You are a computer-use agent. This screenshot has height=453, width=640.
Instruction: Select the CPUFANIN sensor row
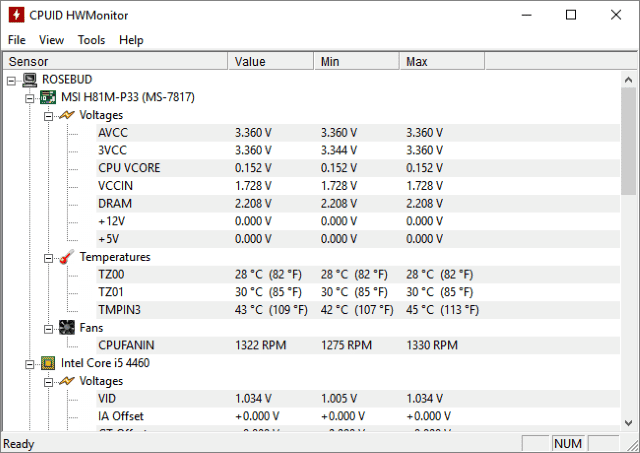[126, 345]
